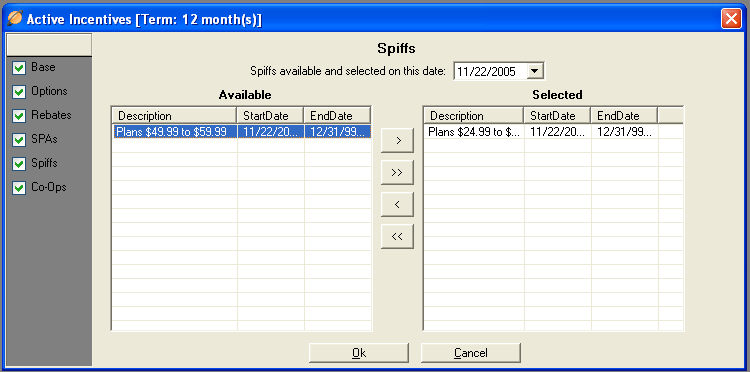Click the Selected row's 12/31/99 end date
This screenshot has width=750, height=372.
click(x=625, y=132)
